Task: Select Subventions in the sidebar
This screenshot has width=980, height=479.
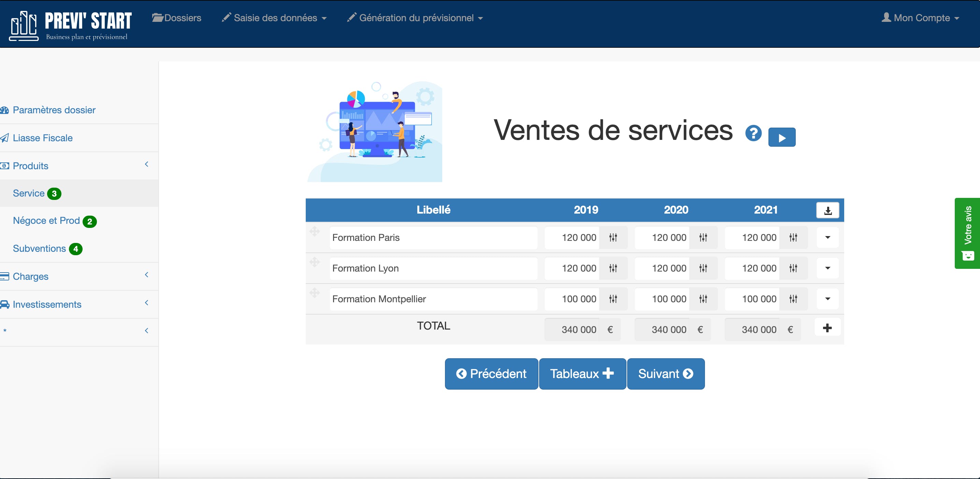Action: click(40, 249)
